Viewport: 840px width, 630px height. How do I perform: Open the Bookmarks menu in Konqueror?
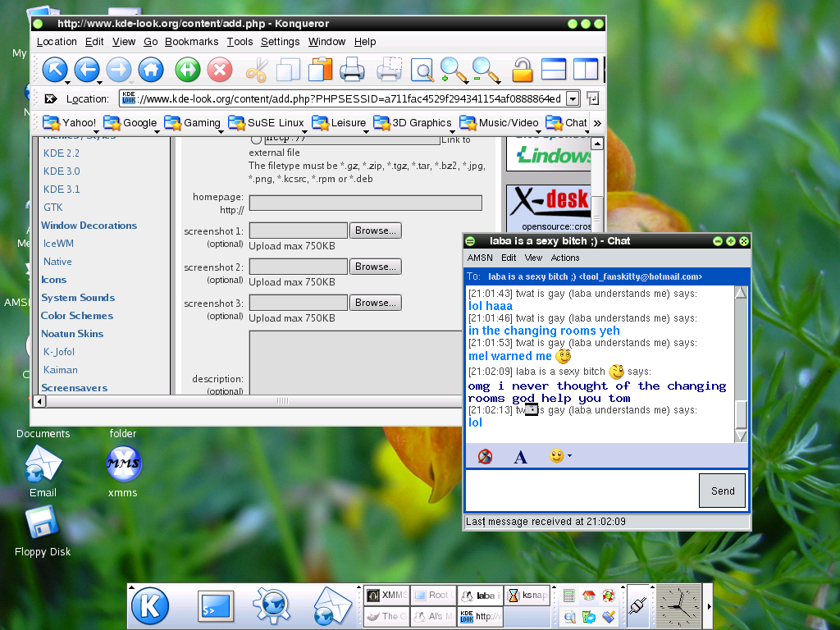[x=191, y=42]
